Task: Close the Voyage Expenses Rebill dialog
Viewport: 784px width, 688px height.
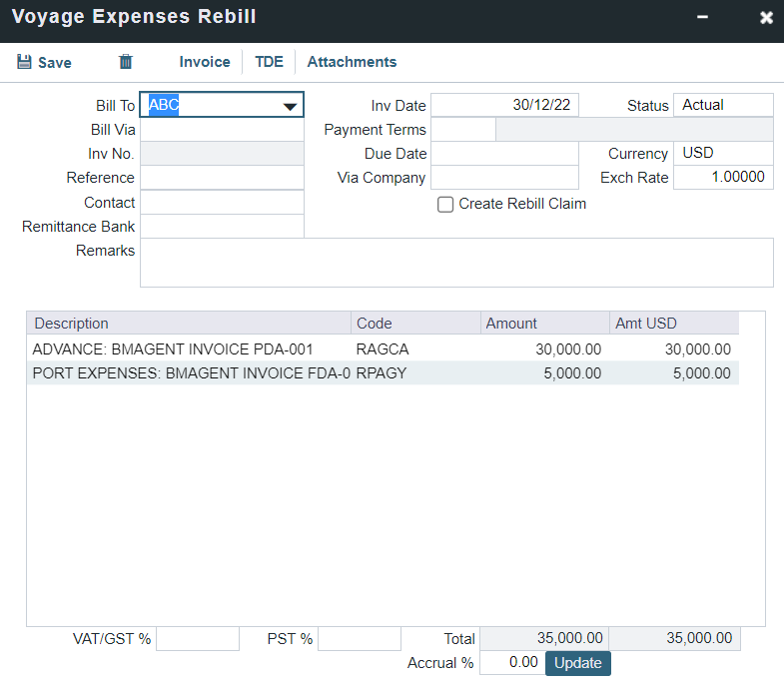Action: tap(766, 18)
